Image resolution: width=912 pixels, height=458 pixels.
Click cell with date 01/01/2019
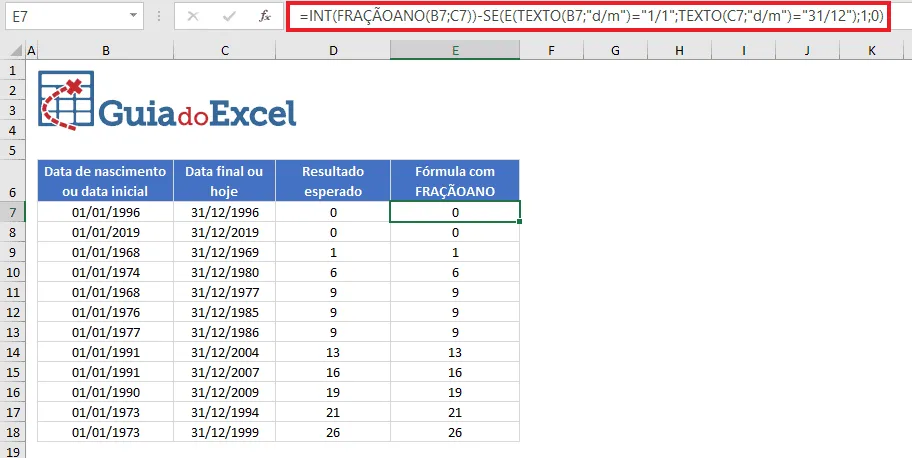[106, 232]
